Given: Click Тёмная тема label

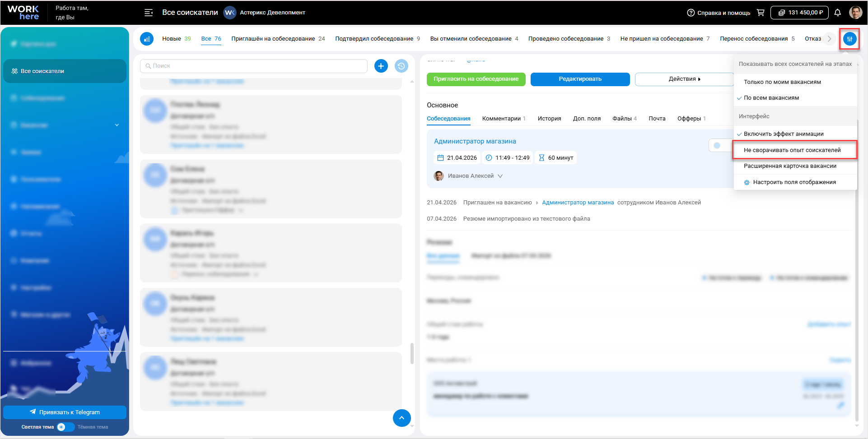Looking at the screenshot, I should coord(93,427).
